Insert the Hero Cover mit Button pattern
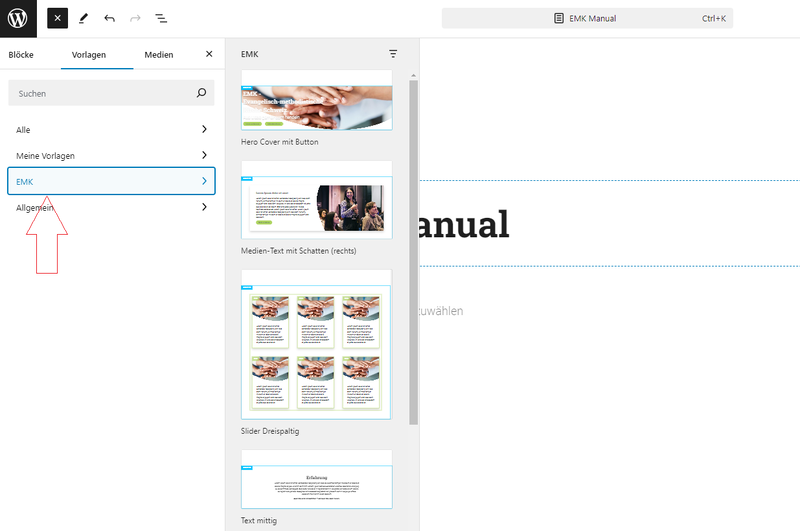This screenshot has height=531, width=800. tap(316, 102)
